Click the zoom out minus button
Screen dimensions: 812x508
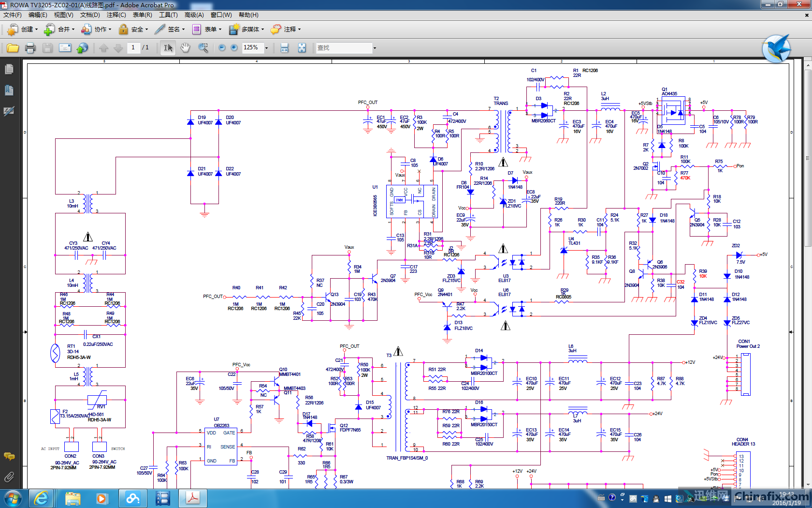[x=222, y=48]
